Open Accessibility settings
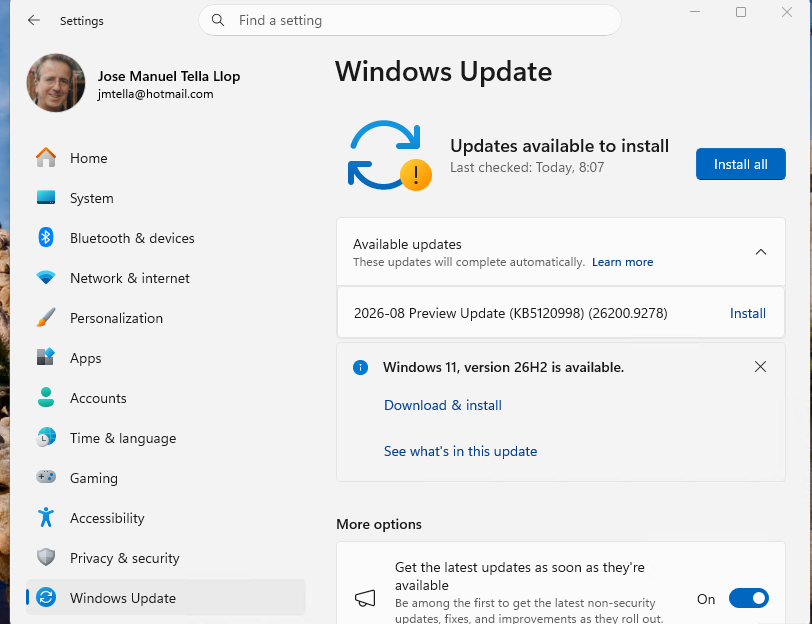This screenshot has width=812, height=624. pos(166,517)
